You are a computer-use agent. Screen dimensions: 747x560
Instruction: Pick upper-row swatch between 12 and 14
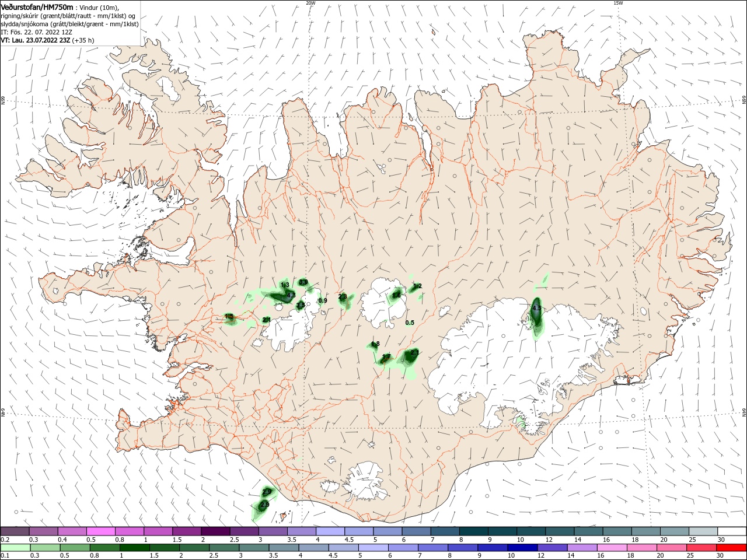coord(560,531)
